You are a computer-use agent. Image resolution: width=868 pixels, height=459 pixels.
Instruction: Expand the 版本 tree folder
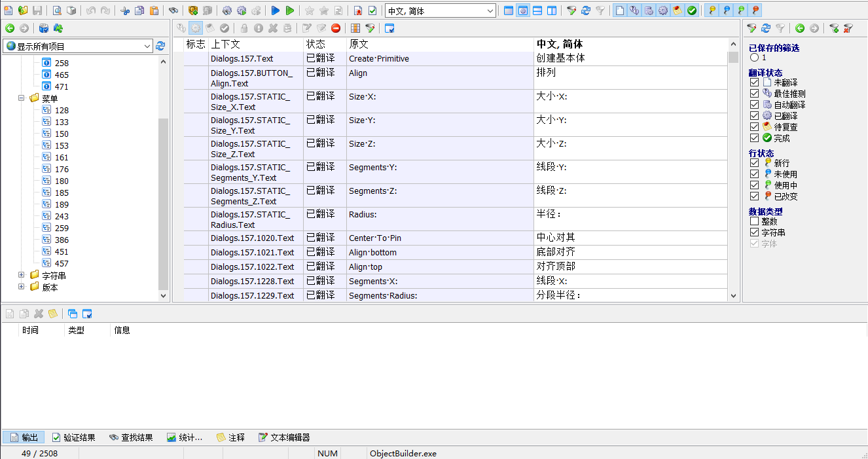point(22,287)
